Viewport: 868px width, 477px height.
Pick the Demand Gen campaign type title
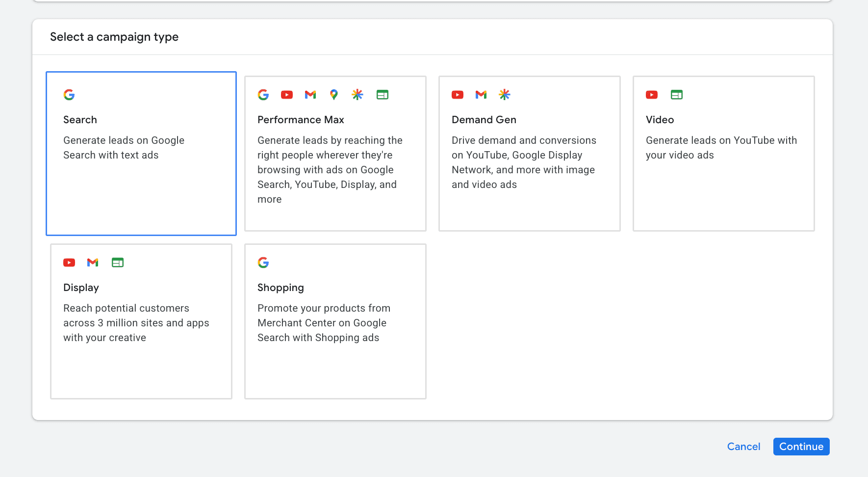pos(484,120)
